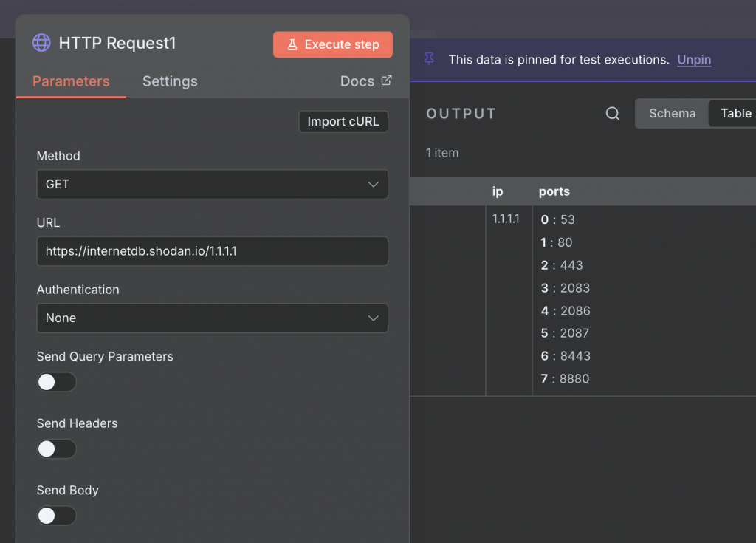This screenshot has height=543, width=756.
Task: Open the output search magnifier icon
Action: tap(613, 114)
